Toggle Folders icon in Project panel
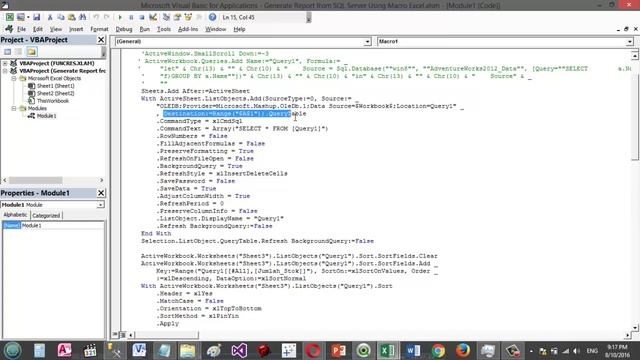 (32, 51)
